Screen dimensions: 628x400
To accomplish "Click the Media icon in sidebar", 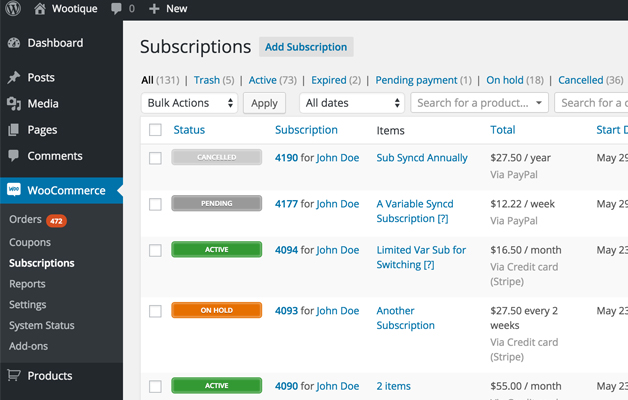I will pos(14,104).
